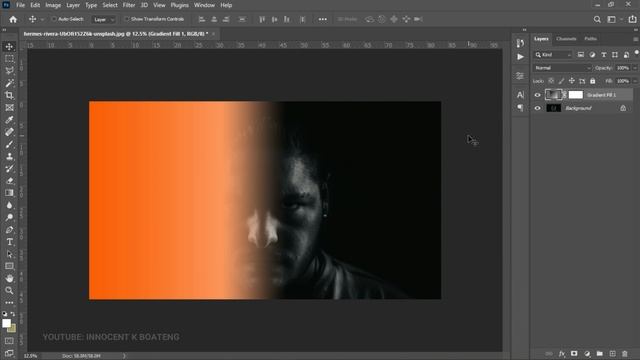The image size is (640, 360).
Task: Select the Move tool
Action: (9, 47)
